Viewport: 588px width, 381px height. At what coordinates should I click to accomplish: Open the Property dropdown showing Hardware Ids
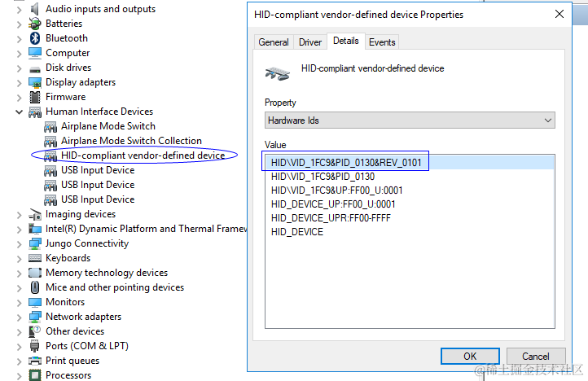point(410,120)
